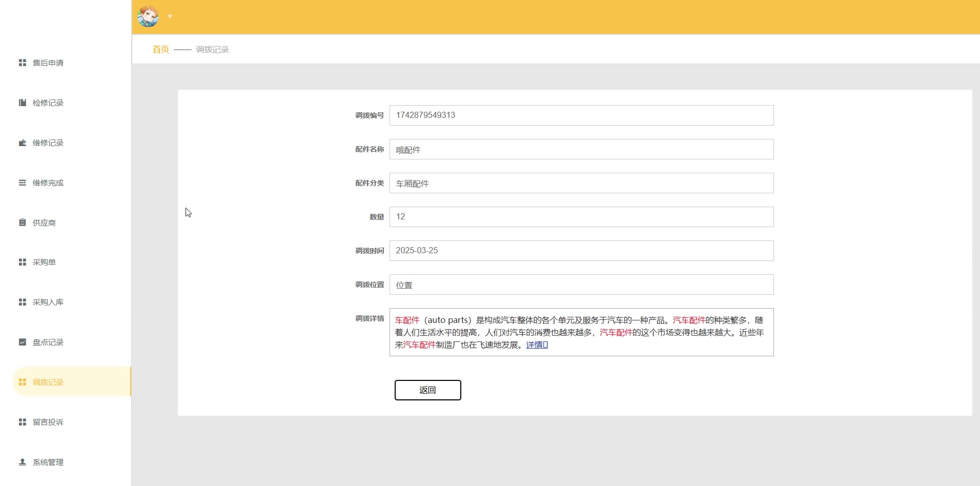Click the chart icon beside 盘点记录
Screen dimensions: 980x486
pos(23,342)
